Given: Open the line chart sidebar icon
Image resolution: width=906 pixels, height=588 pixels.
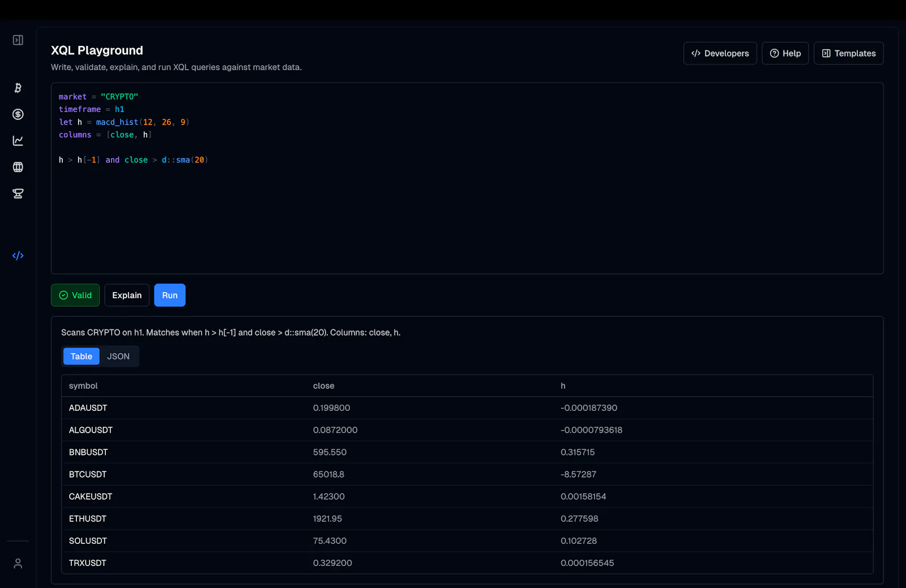Looking at the screenshot, I should 18,140.
